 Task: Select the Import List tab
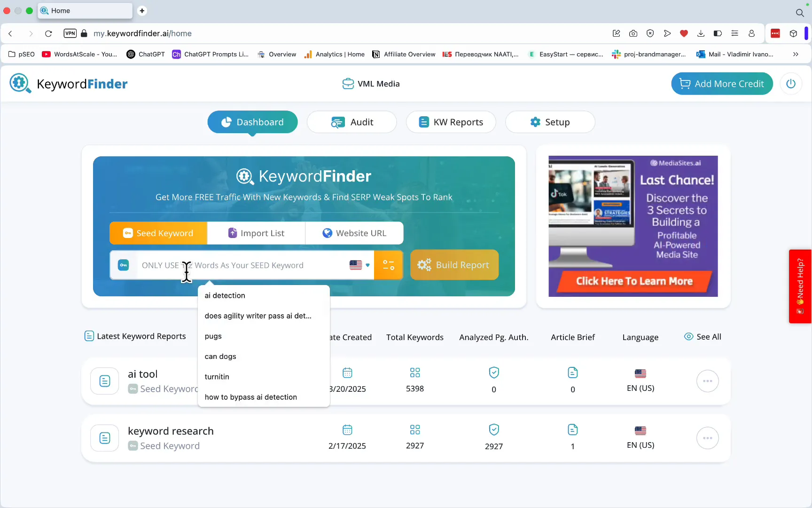click(x=256, y=233)
